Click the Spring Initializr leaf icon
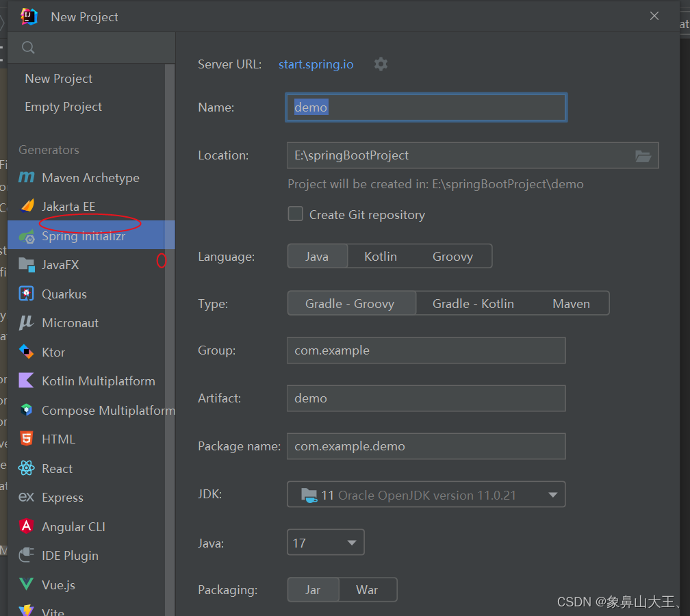 tap(27, 236)
